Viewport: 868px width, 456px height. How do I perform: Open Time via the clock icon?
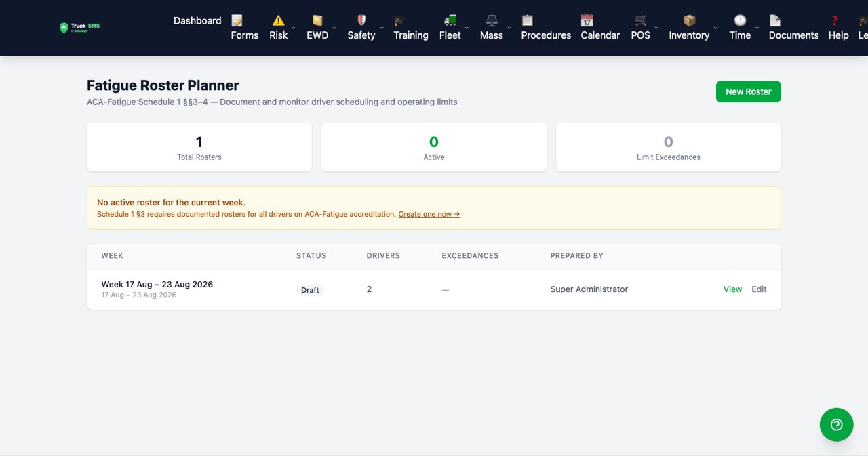pos(740,21)
